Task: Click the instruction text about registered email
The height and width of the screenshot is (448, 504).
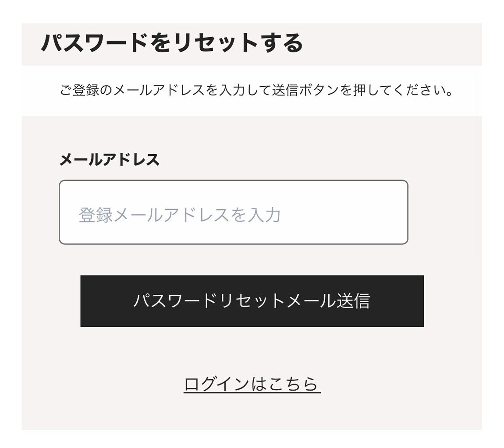Action: [256, 90]
